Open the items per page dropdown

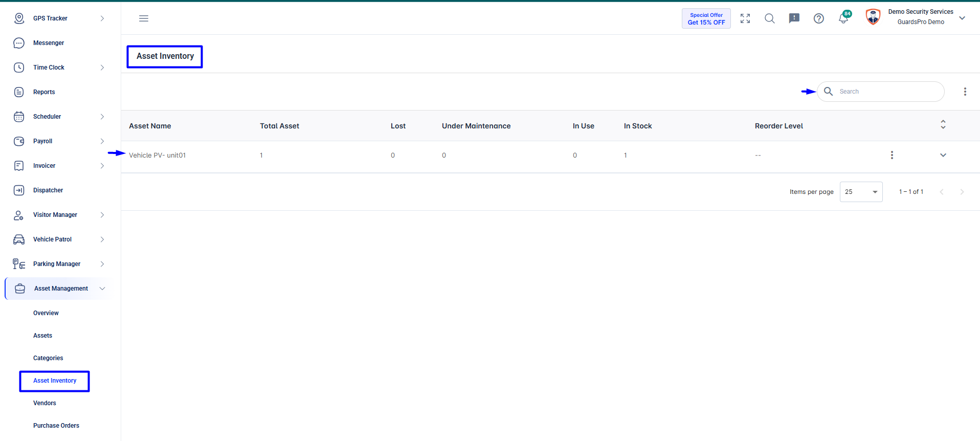click(861, 192)
